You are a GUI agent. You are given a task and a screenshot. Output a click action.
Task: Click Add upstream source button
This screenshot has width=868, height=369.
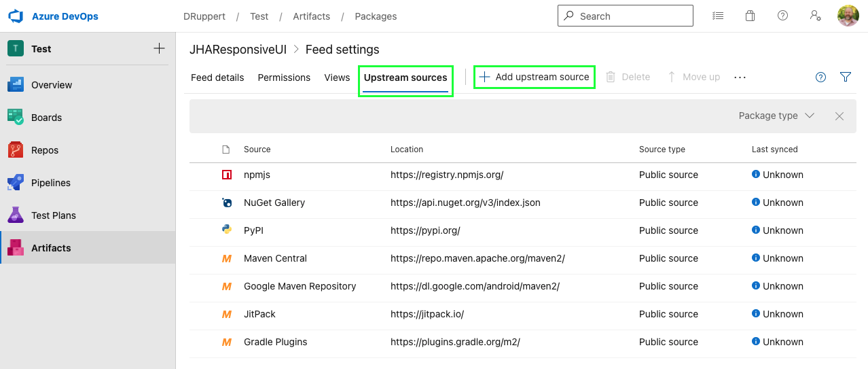pos(534,77)
